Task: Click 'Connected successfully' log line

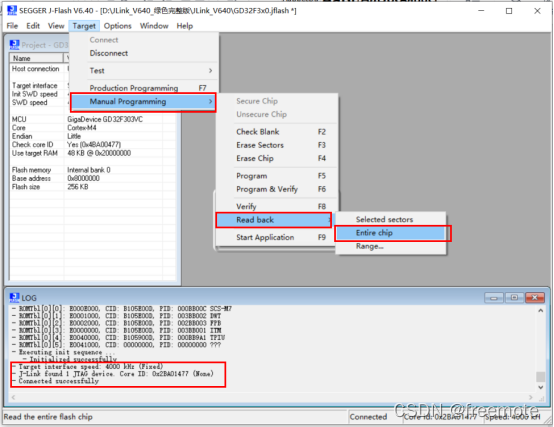Action: (58, 381)
